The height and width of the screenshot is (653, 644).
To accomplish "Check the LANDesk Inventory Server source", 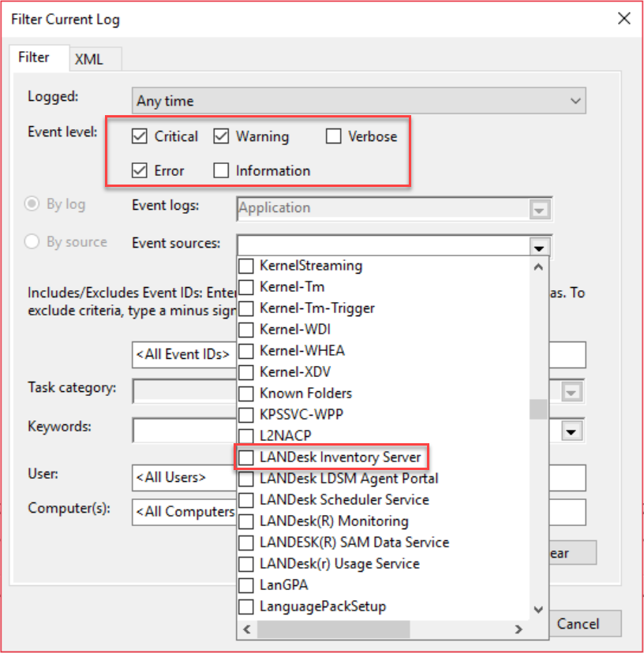I will 245,457.
